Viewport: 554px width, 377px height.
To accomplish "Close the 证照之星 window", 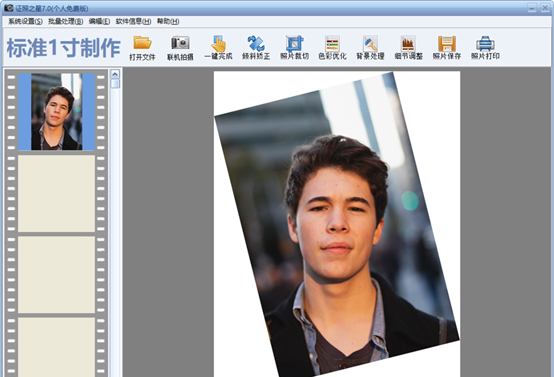I will (545, 7).
